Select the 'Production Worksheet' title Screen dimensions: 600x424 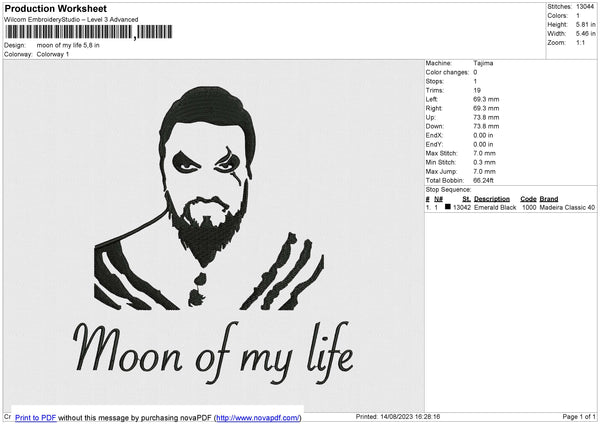click(x=56, y=8)
